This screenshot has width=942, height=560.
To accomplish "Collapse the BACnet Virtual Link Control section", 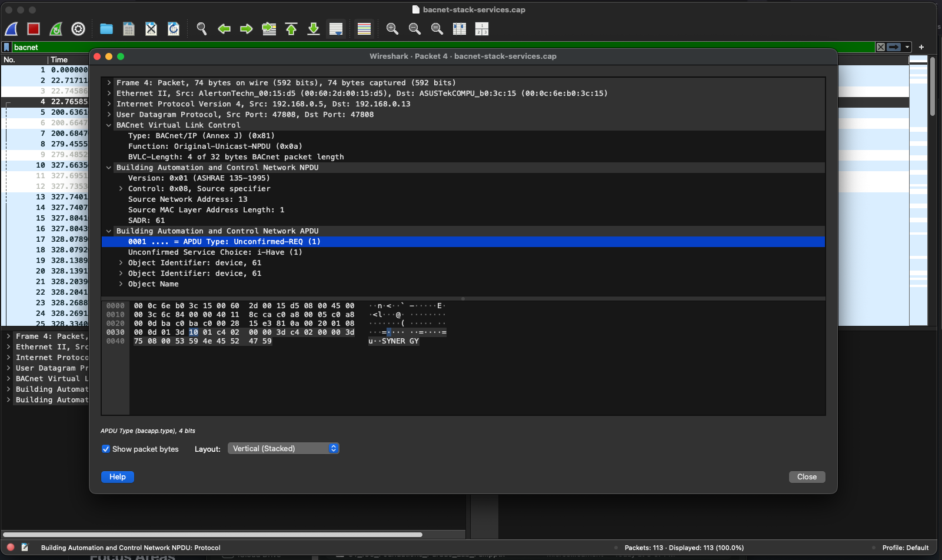I will click(108, 125).
